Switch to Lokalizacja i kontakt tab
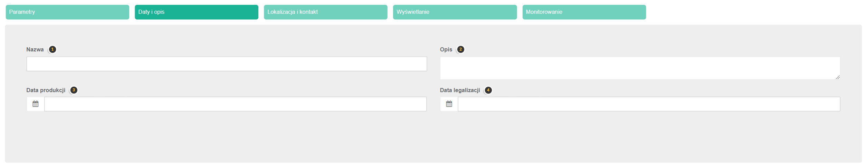Image resolution: width=868 pixels, height=167 pixels. click(325, 12)
